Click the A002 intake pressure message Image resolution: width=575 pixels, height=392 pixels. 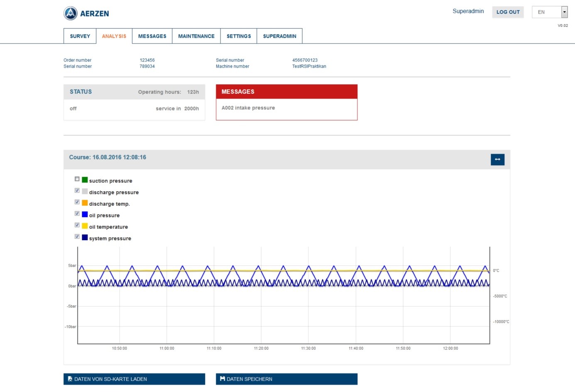click(x=248, y=108)
